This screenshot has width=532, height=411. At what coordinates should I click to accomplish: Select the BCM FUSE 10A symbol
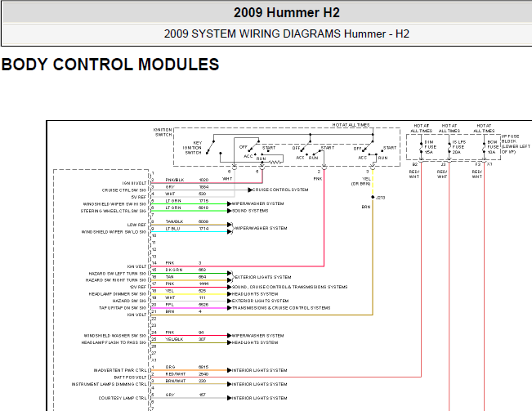pyautogui.click(x=490, y=147)
